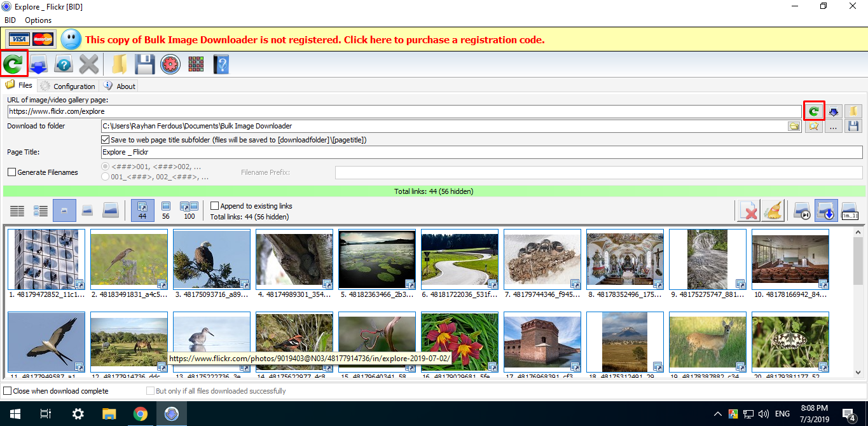Click the blue question-mark toolbar icon
The image size is (868, 426).
point(64,64)
